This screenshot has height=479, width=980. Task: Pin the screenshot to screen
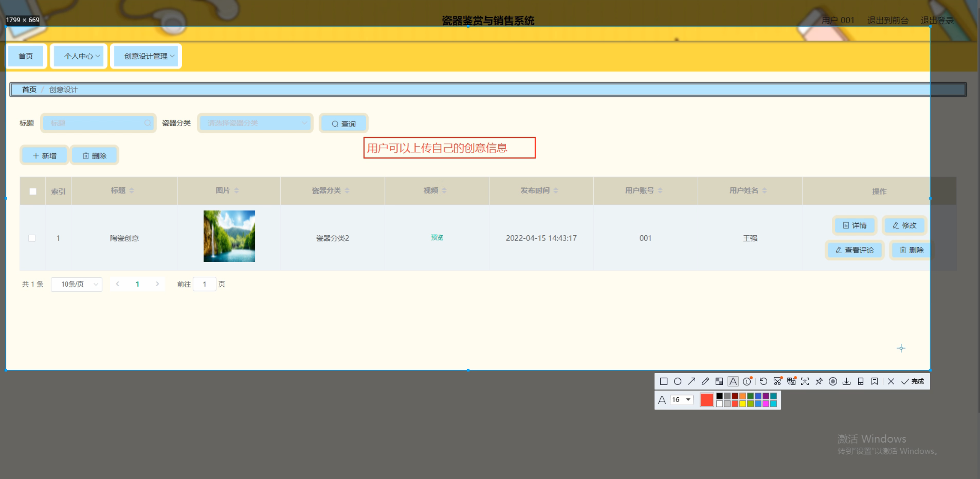(819, 381)
